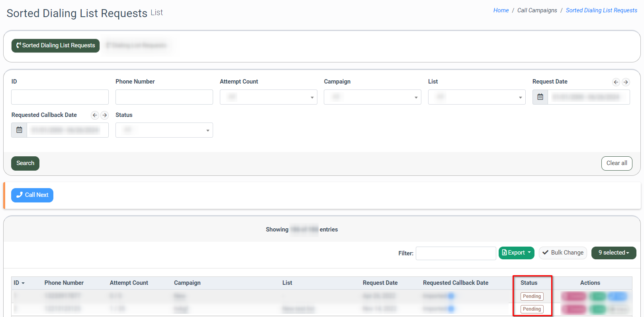Open the Campaign filter dropdown
The image size is (644, 317).
pos(372,97)
